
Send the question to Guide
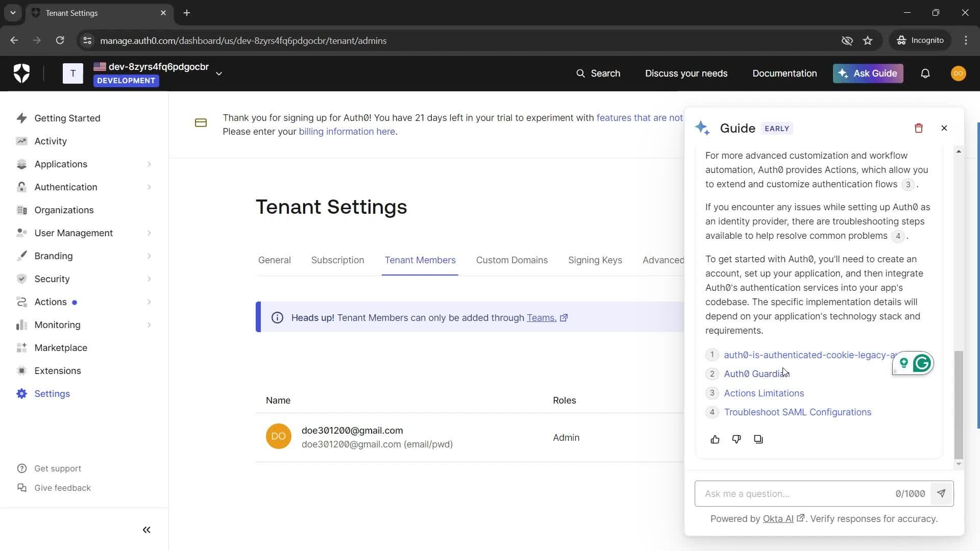(x=941, y=493)
